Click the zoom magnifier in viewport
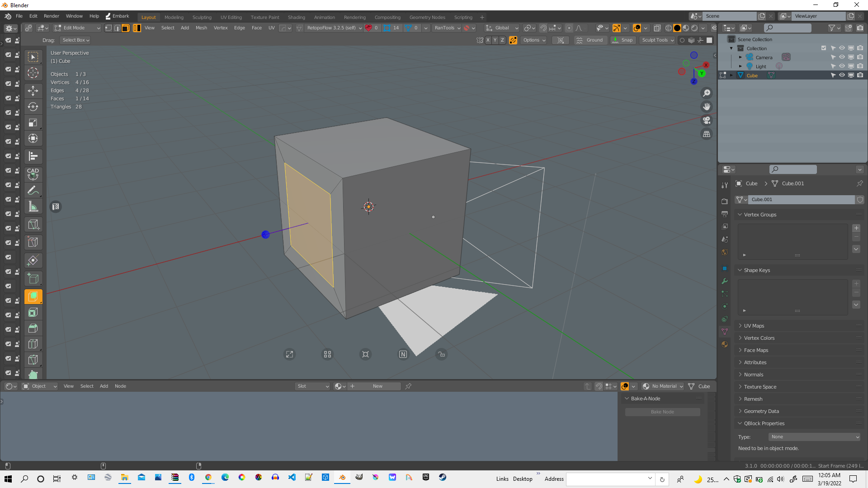 click(707, 93)
